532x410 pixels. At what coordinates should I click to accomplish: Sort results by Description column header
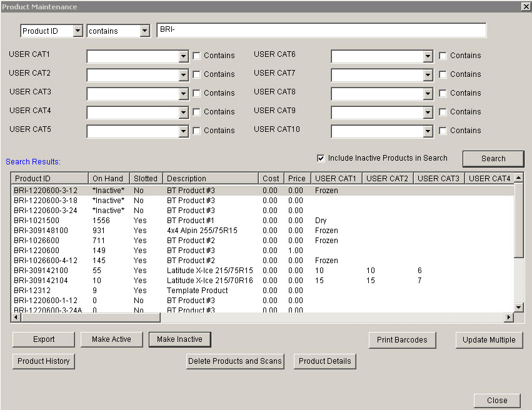pos(211,178)
